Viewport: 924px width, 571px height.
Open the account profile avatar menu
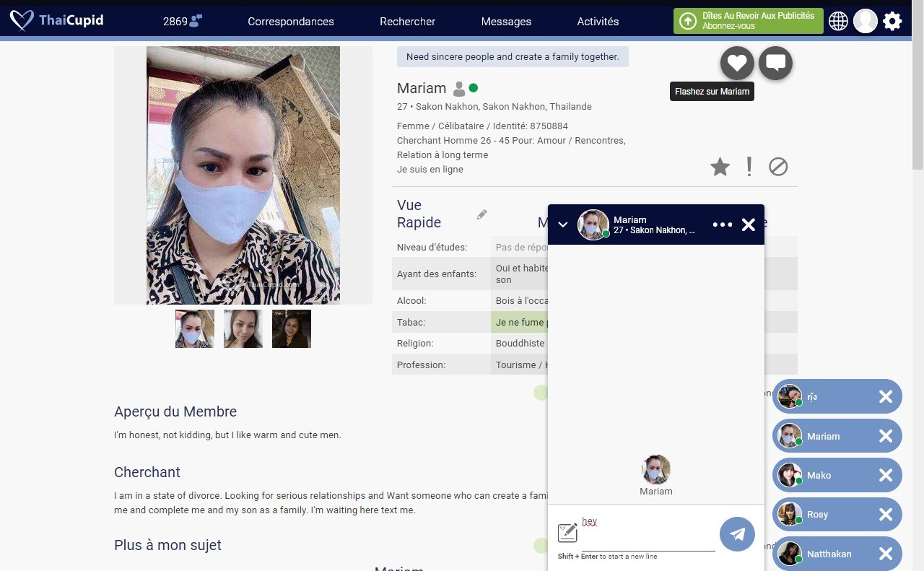(x=866, y=21)
